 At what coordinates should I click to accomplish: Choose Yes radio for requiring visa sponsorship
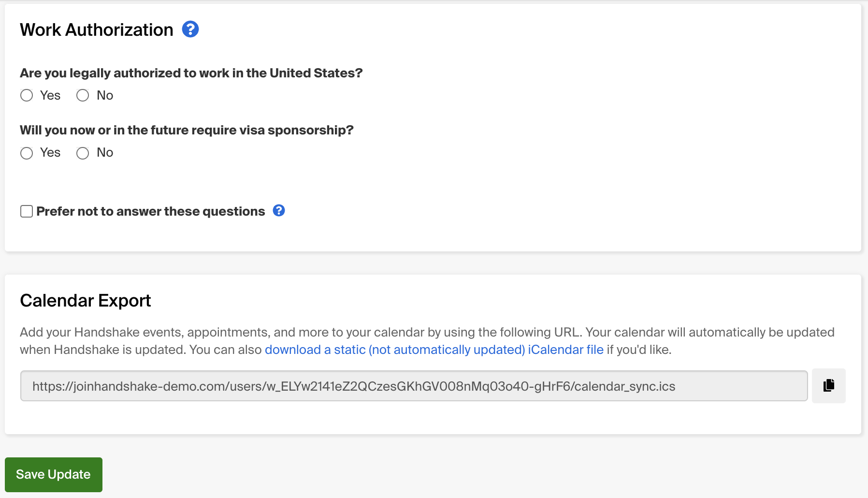[27, 153]
